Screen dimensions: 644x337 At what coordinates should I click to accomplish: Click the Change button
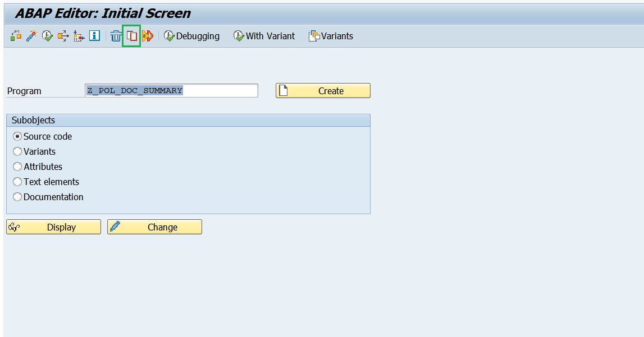click(154, 227)
